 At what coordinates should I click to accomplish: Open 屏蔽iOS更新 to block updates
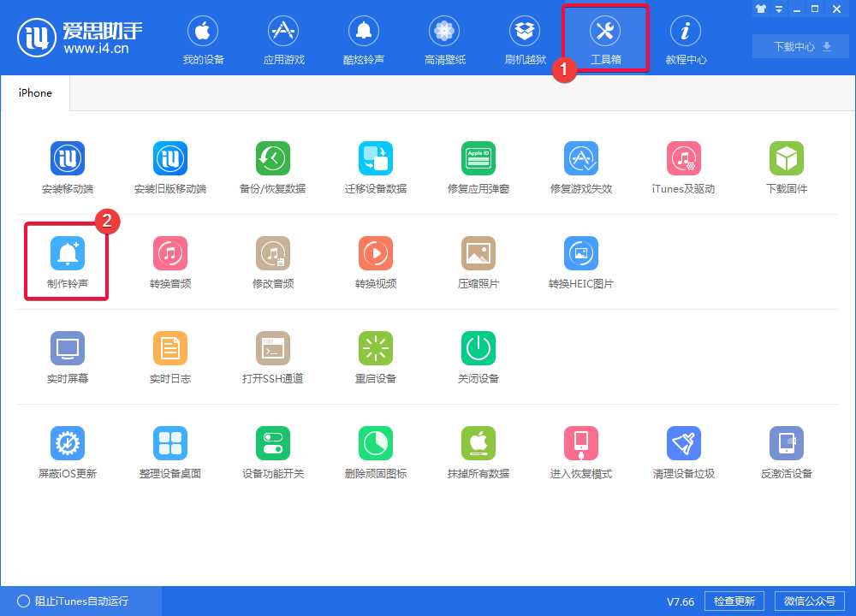click(67, 443)
